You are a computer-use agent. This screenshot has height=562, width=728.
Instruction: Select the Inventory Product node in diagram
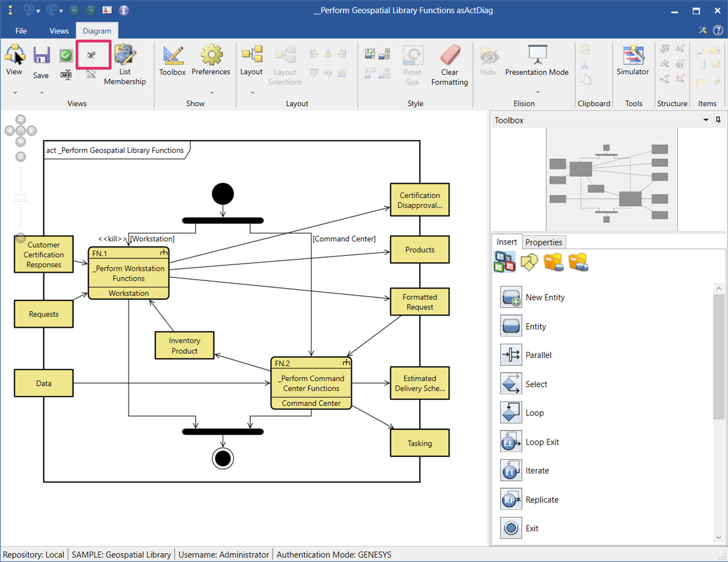184,346
